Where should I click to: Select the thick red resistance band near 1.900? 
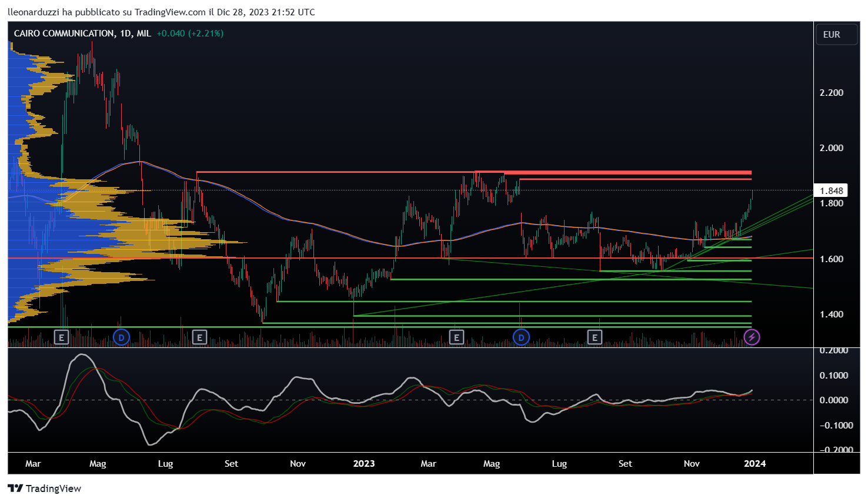tap(628, 173)
